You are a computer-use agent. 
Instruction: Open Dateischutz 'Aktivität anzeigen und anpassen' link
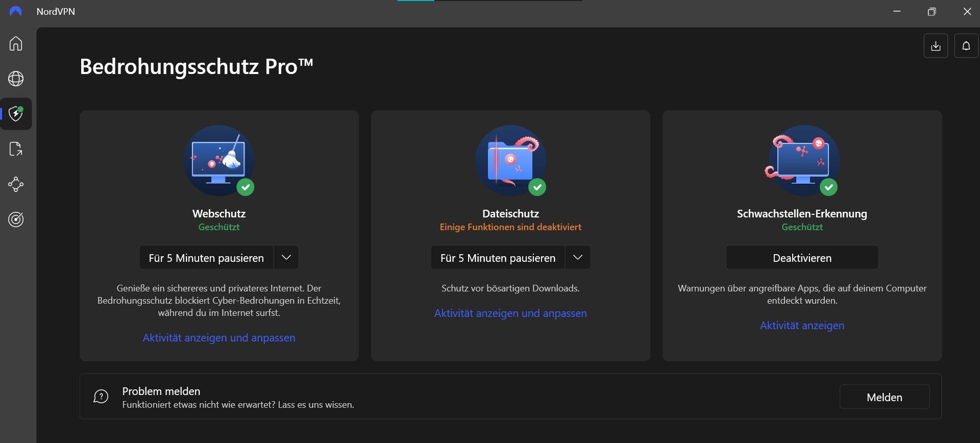(510, 313)
